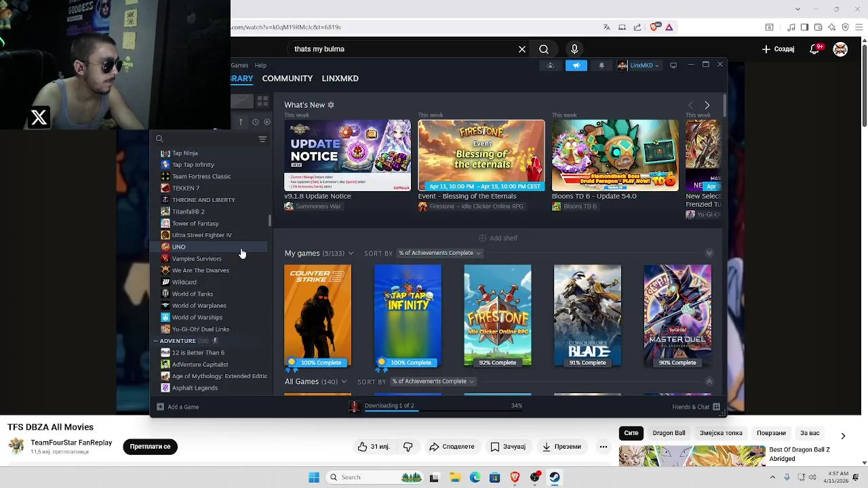Open File Explorer from taskbar
This screenshot has height=488, width=868.
pyautogui.click(x=454, y=477)
